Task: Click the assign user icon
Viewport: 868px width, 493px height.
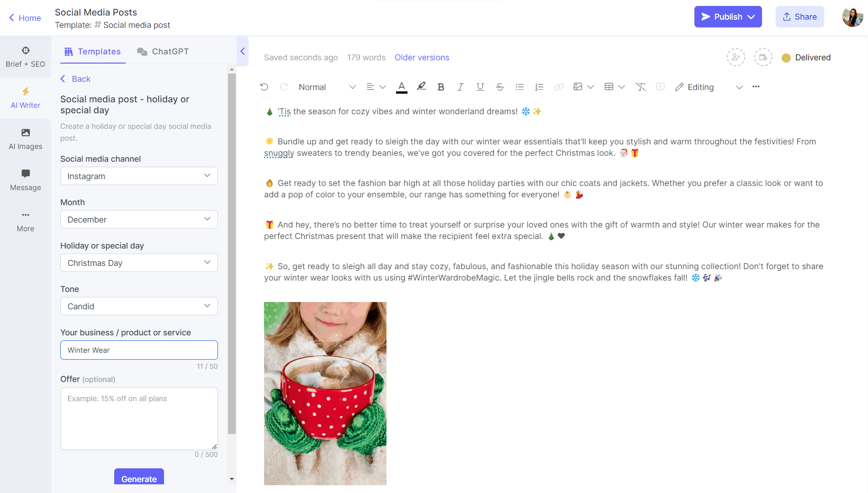Action: point(736,58)
